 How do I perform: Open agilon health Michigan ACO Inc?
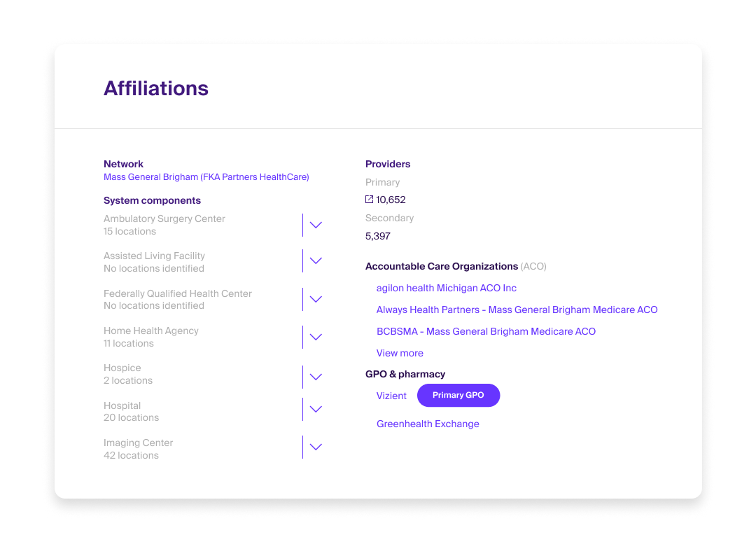click(x=446, y=288)
